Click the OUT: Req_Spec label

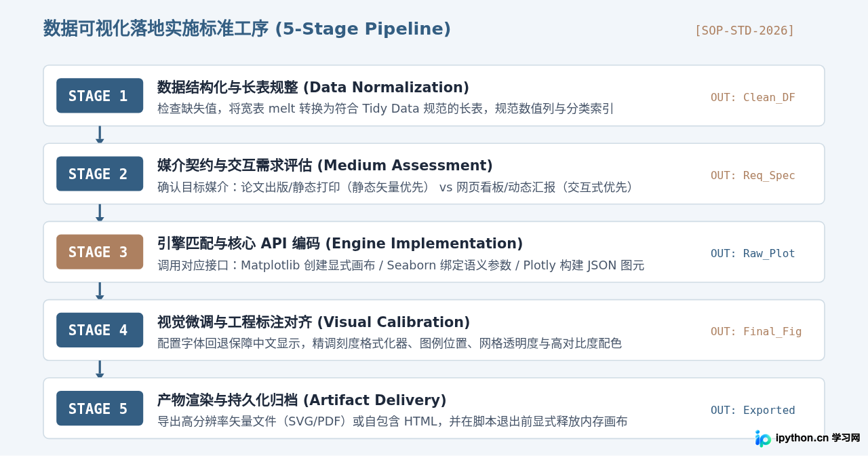753,176
